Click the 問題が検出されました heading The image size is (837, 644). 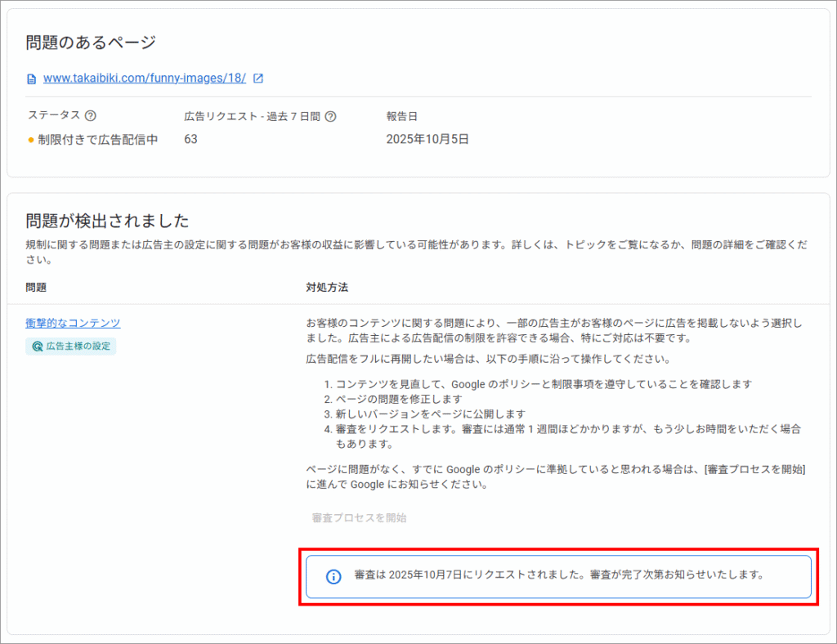[107, 221]
